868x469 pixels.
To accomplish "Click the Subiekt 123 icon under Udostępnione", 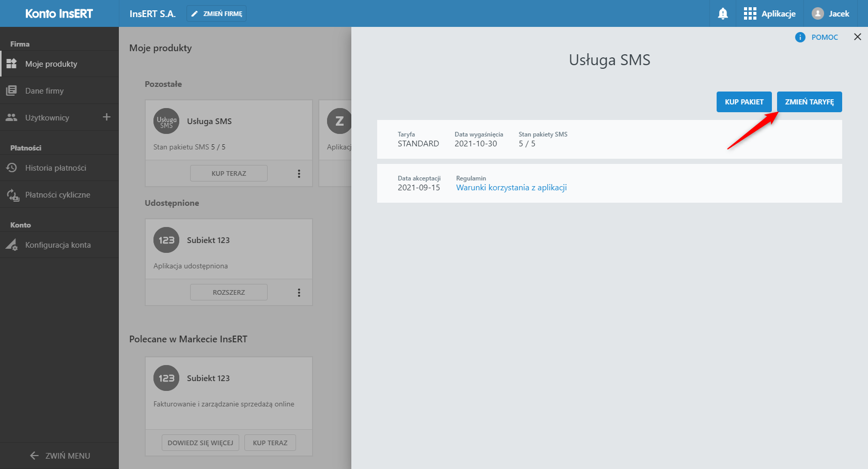I will tap(166, 240).
